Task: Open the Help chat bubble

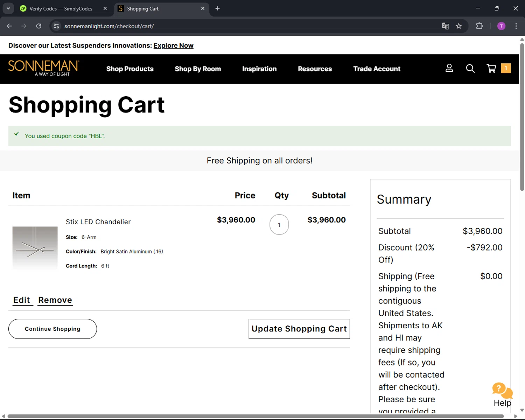Action: [502, 394]
